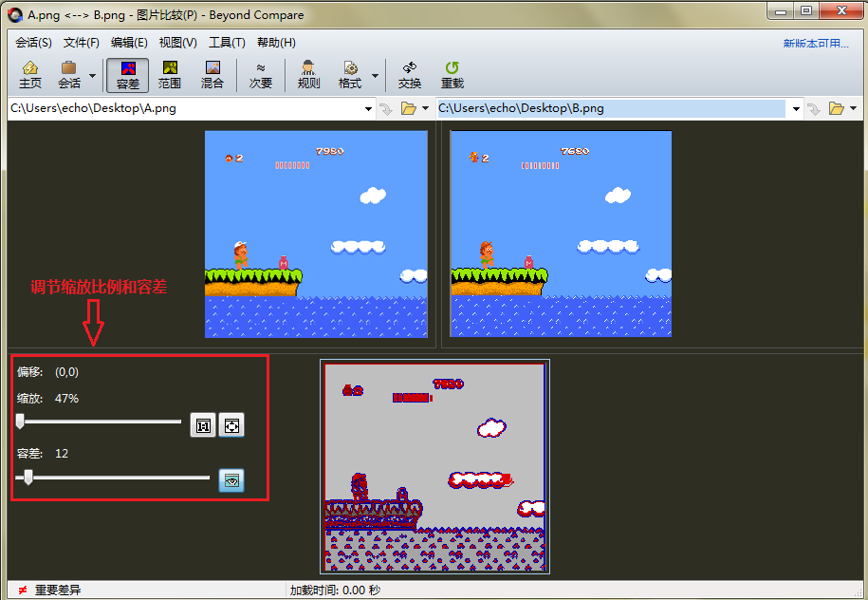Click the not-equal icon in status bar

(22, 590)
